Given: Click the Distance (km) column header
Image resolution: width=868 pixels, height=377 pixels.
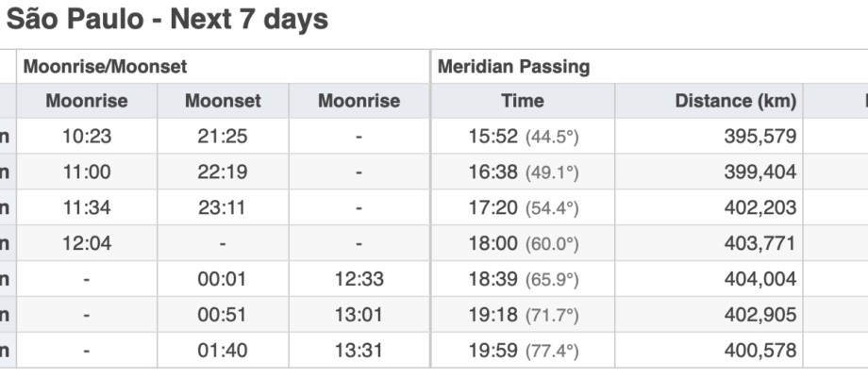Looking at the screenshot, I should tap(709, 101).
